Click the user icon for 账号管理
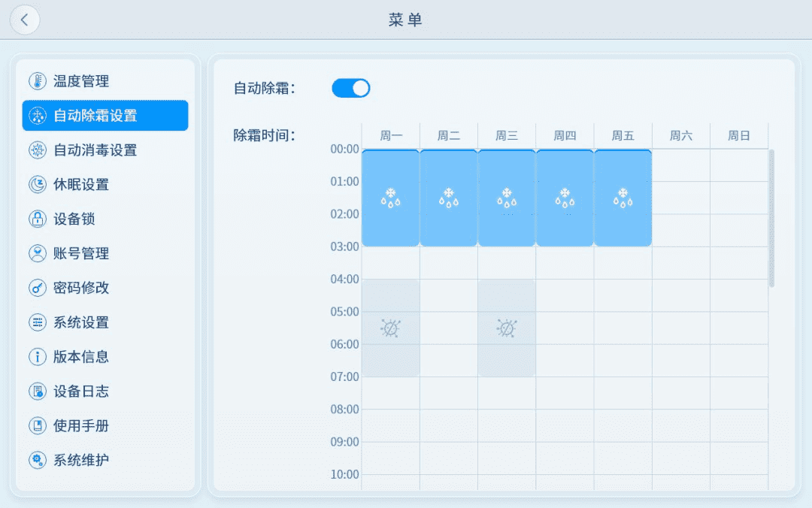 pos(37,254)
